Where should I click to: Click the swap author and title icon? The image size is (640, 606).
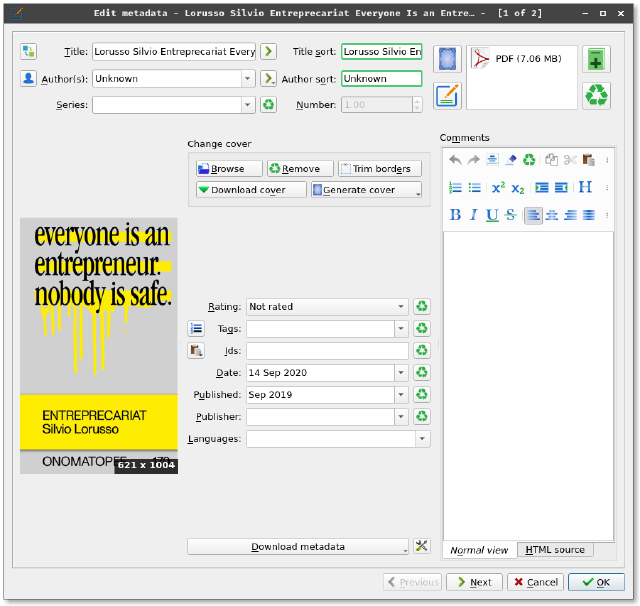click(29, 51)
